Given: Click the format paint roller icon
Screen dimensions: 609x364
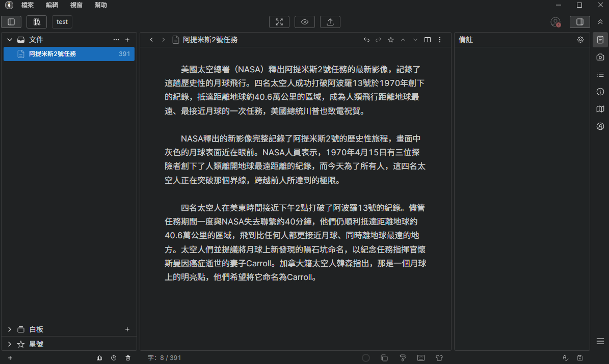Looking at the screenshot, I should [x=403, y=358].
